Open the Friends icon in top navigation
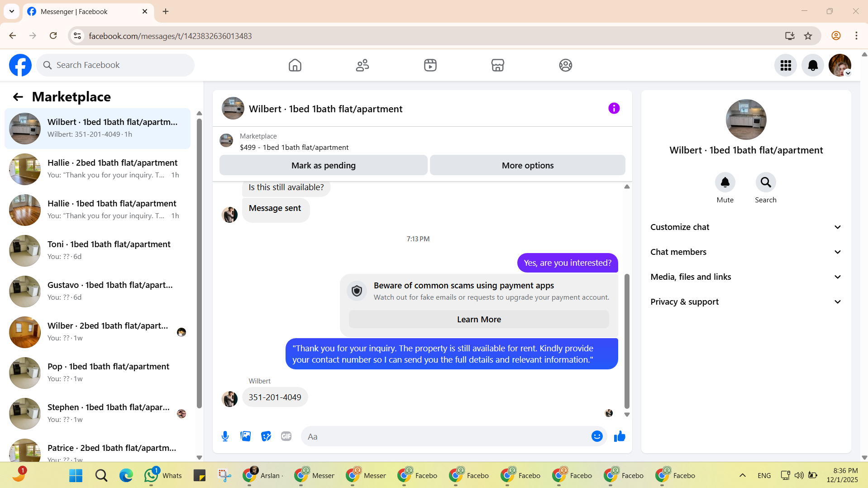Image resolution: width=868 pixels, height=488 pixels. [x=362, y=65]
